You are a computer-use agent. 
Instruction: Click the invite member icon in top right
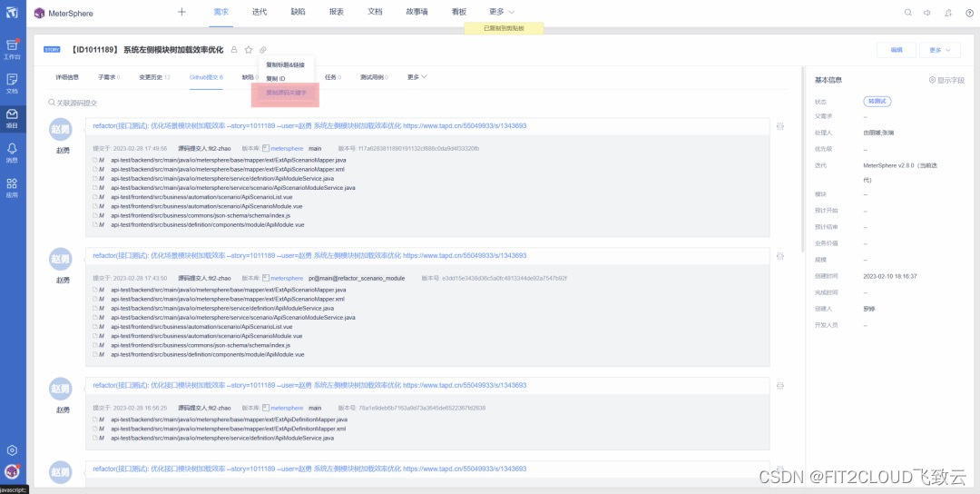(x=949, y=13)
